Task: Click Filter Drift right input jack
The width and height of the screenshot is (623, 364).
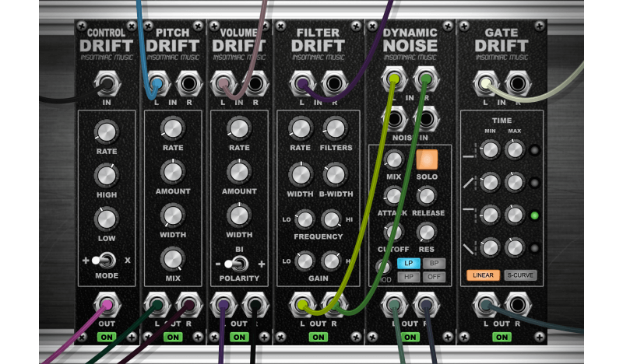Action: click(334, 84)
